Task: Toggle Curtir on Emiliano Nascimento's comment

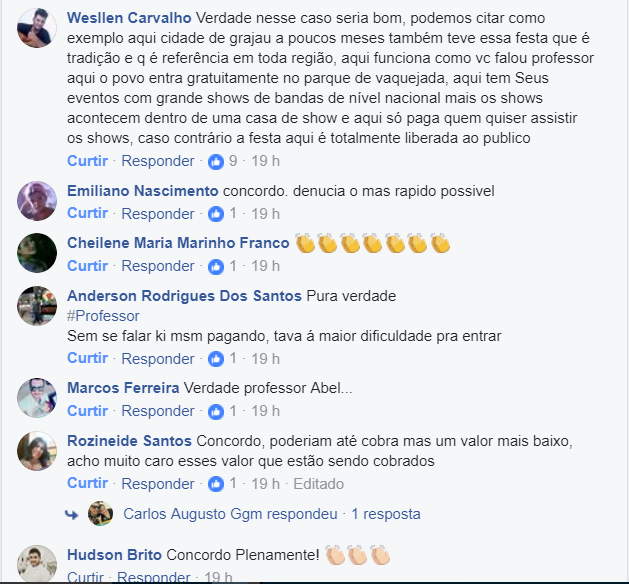Action: coord(87,213)
